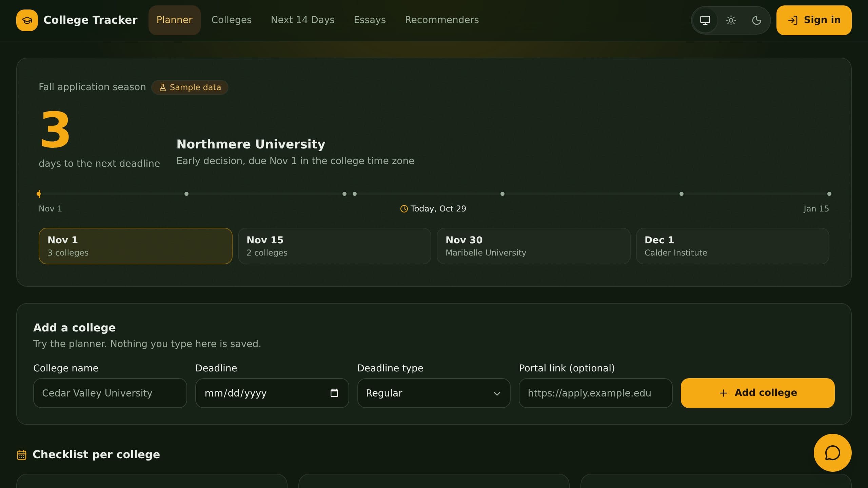Click the clock icon beside Today, Oct 29
Image resolution: width=868 pixels, height=488 pixels.
[404, 209]
